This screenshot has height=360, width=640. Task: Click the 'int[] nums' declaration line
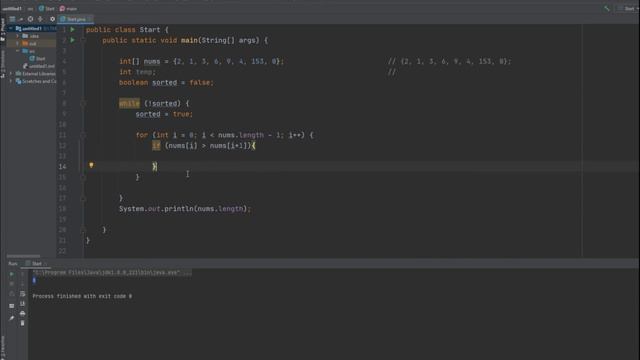tap(201, 61)
